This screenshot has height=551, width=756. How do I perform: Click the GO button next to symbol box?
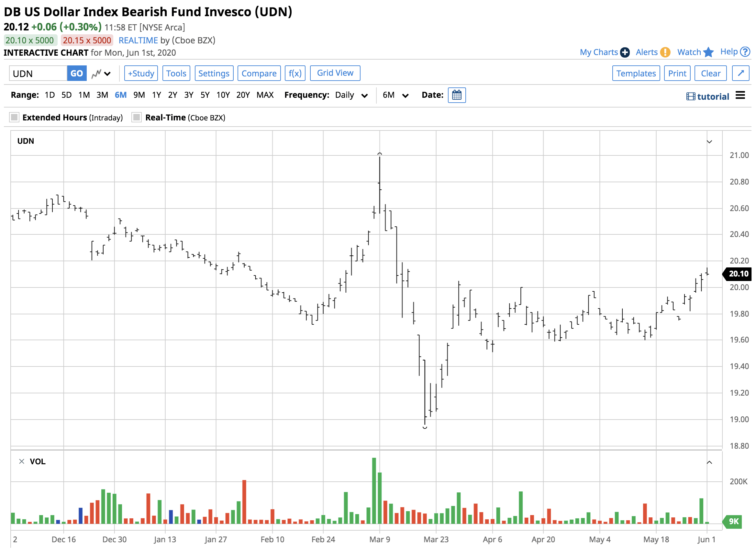(77, 73)
